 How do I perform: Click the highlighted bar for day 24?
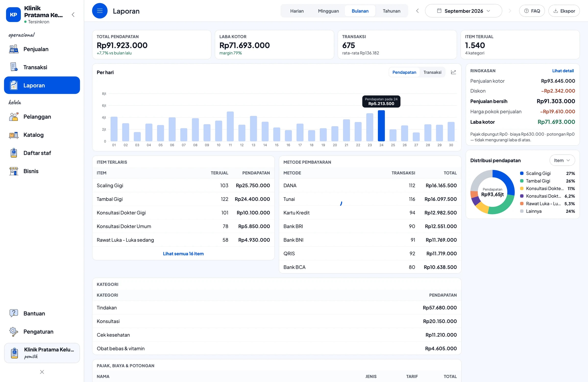click(x=381, y=126)
